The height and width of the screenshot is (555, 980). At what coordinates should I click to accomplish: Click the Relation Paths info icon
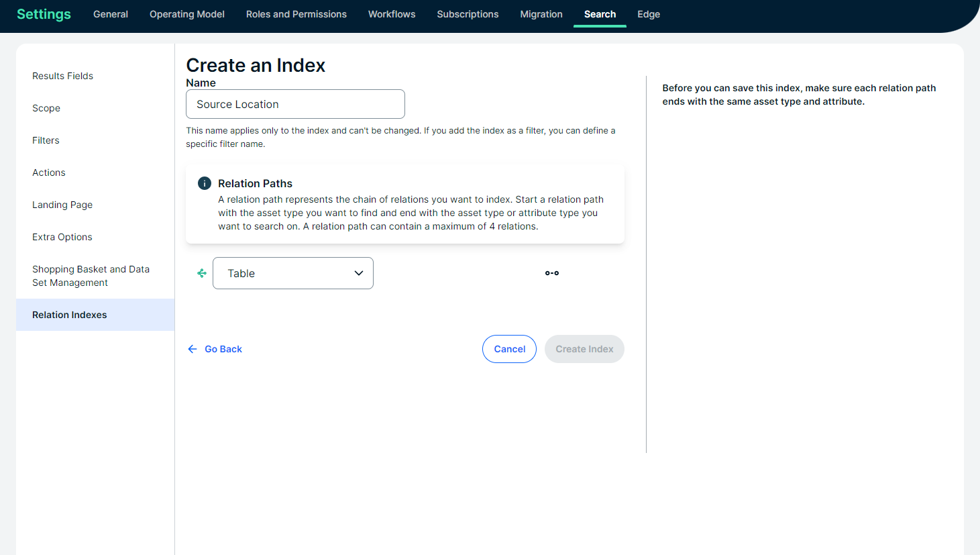tap(205, 183)
